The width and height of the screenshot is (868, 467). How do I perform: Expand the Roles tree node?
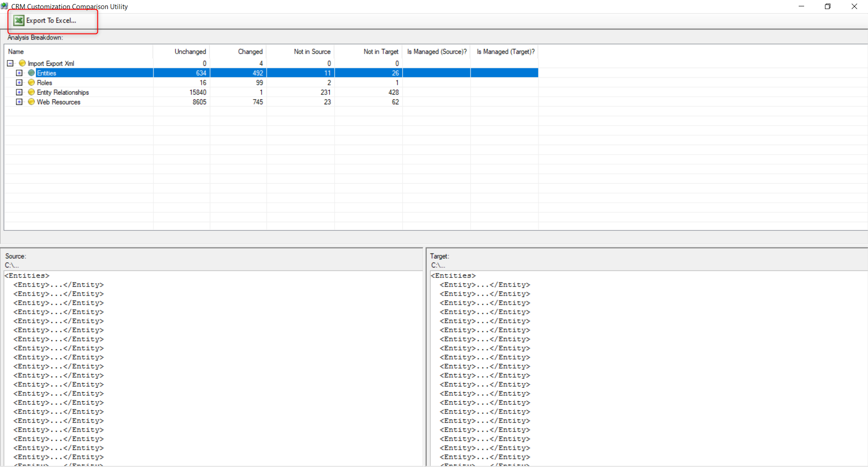(19, 83)
